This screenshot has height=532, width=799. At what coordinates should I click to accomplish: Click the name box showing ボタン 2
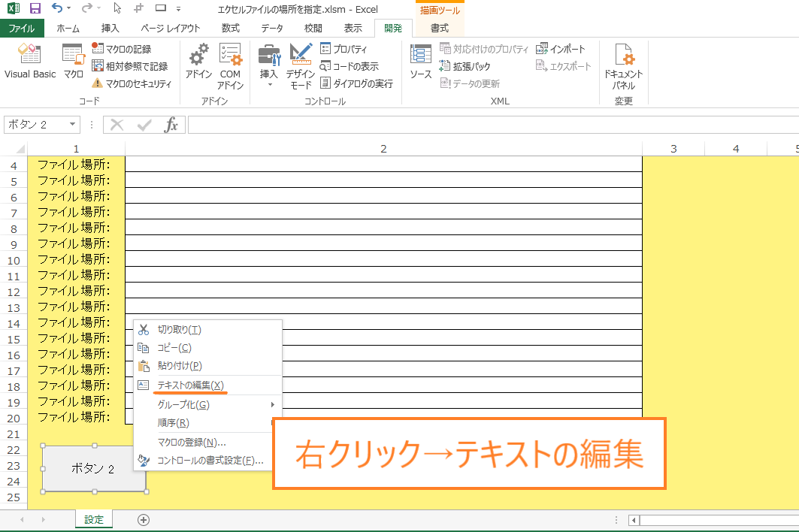tap(35, 124)
